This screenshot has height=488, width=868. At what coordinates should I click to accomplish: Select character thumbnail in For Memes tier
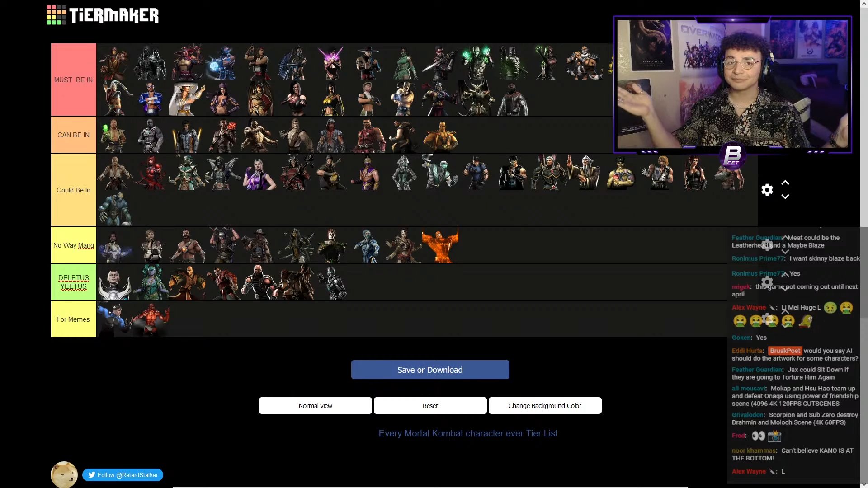[x=114, y=319]
